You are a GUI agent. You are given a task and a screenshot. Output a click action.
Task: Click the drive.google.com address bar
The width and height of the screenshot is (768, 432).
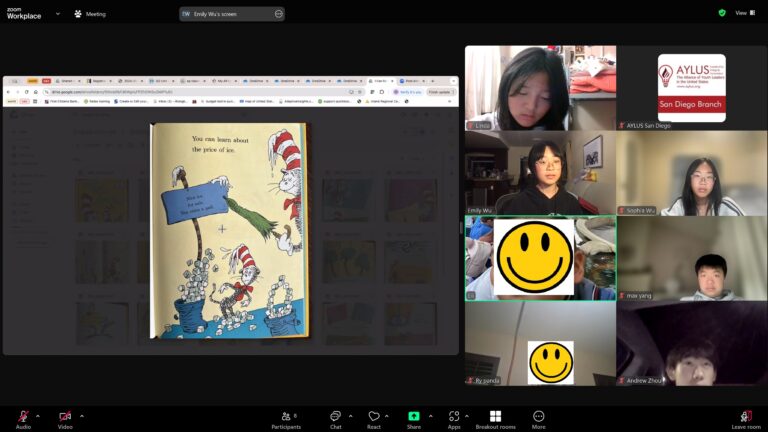(203, 92)
